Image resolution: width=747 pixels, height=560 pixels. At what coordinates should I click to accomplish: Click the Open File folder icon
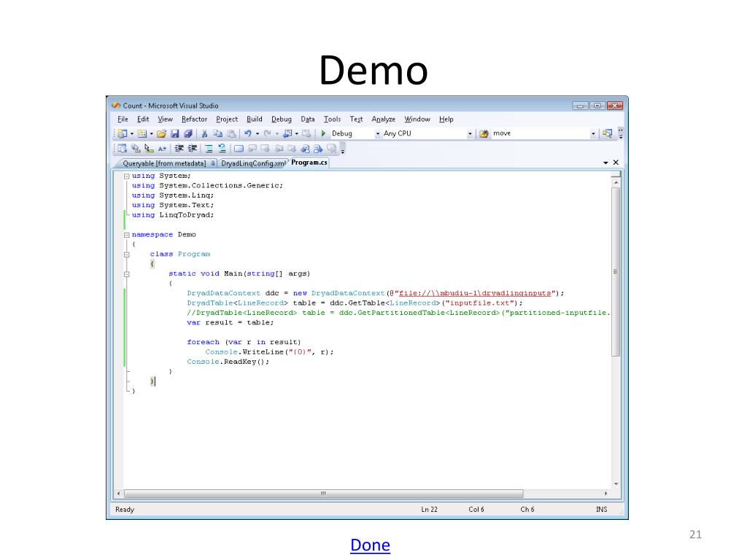(x=161, y=134)
